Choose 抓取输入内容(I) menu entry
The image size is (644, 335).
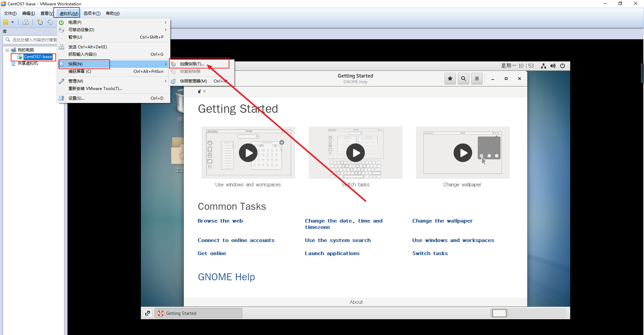(x=113, y=54)
